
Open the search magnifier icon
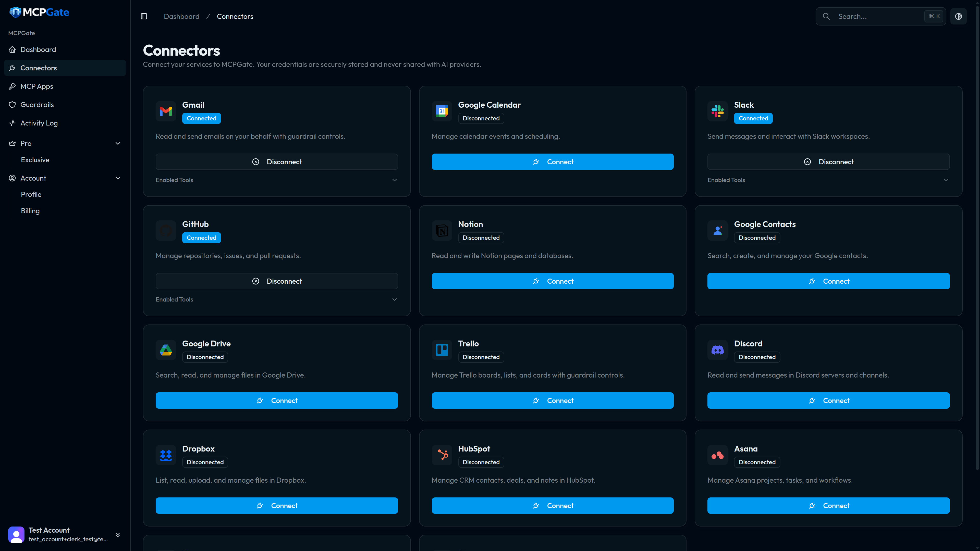click(826, 16)
